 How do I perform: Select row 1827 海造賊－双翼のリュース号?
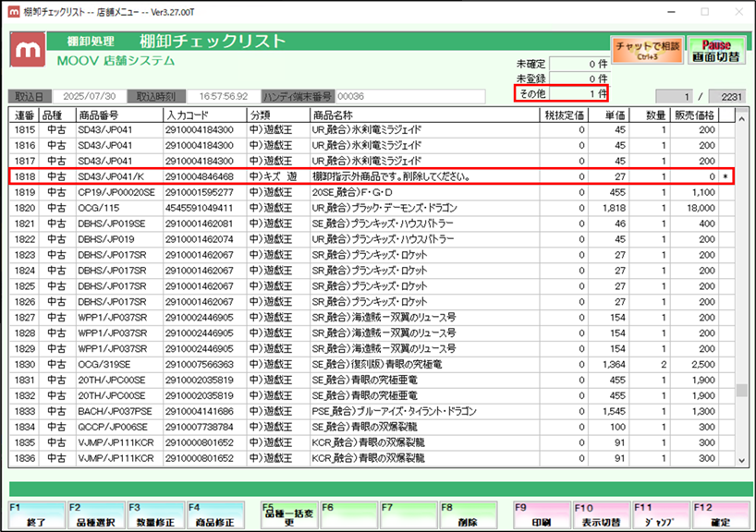click(372, 318)
